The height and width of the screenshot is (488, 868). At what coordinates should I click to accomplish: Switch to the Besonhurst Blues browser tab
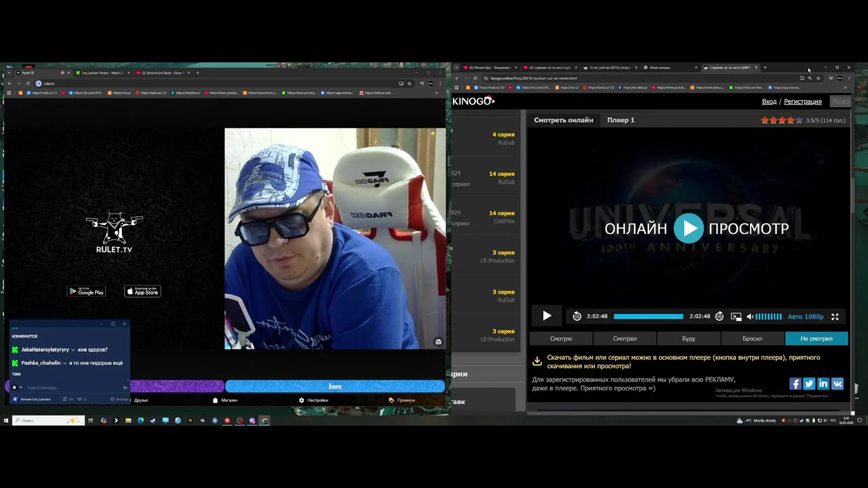point(163,73)
